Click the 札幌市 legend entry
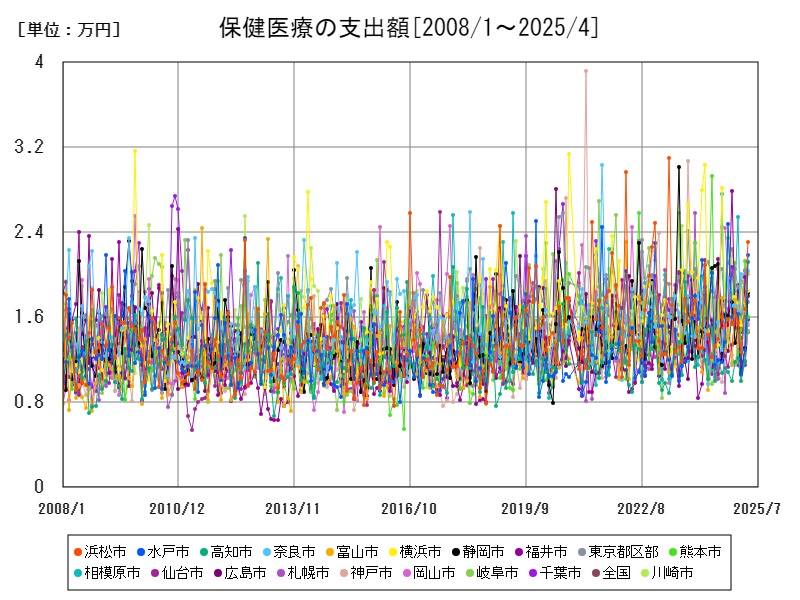Image resolution: width=800 pixels, height=600 pixels. 303,573
